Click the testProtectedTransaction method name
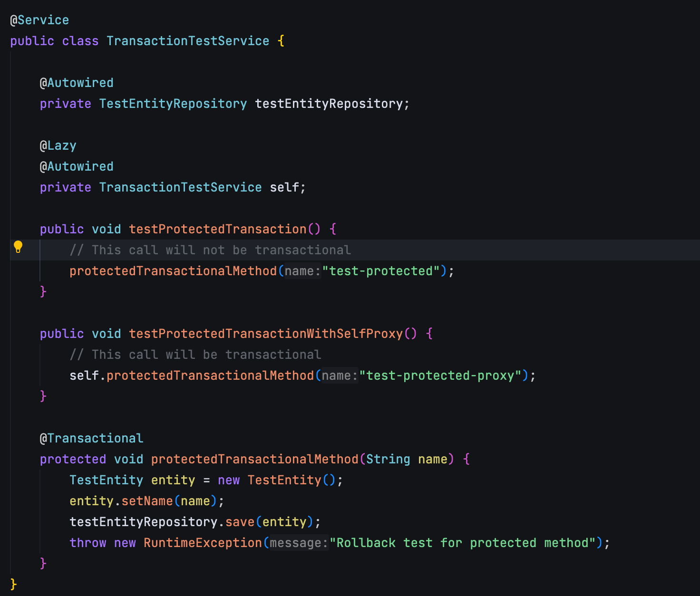This screenshot has width=700, height=596. coord(218,229)
